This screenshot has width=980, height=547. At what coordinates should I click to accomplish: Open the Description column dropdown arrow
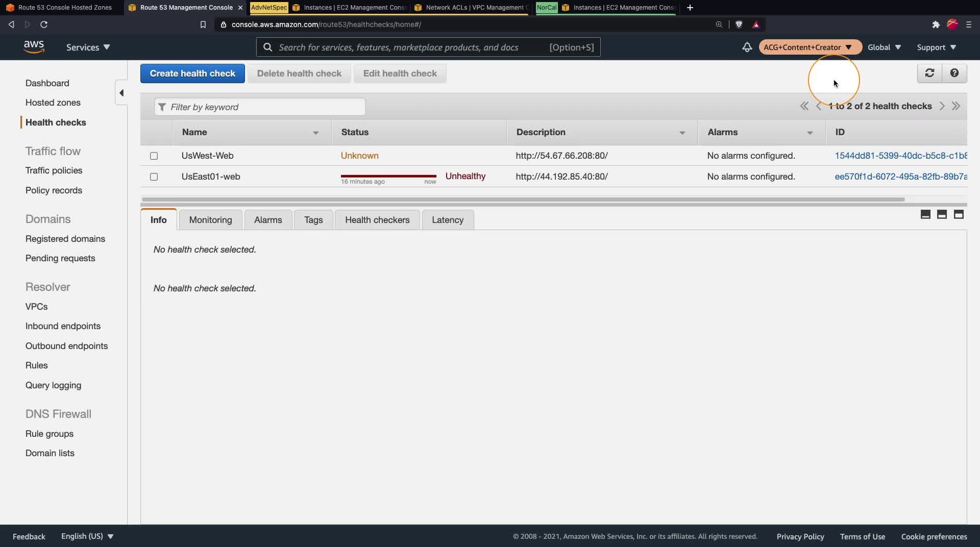[682, 133]
